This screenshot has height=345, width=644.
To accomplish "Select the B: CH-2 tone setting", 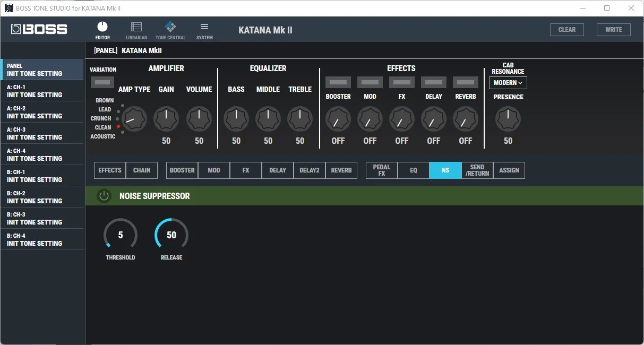I will point(42,196).
